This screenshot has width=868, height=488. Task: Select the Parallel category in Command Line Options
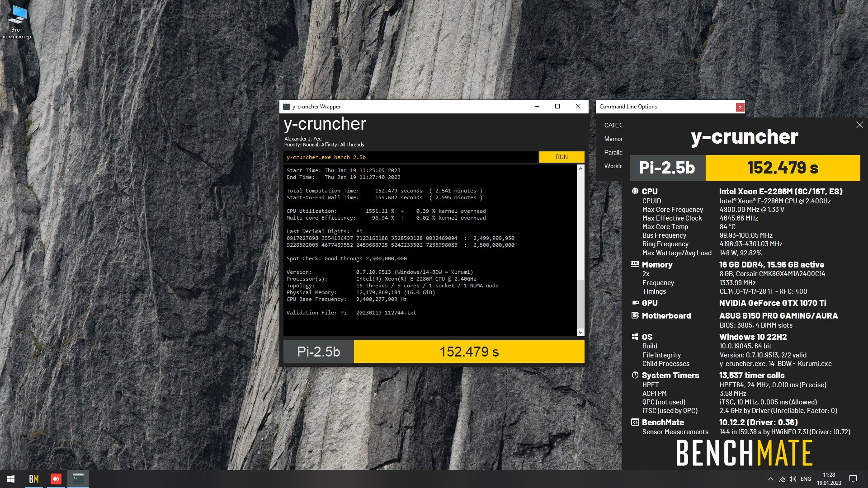point(613,152)
